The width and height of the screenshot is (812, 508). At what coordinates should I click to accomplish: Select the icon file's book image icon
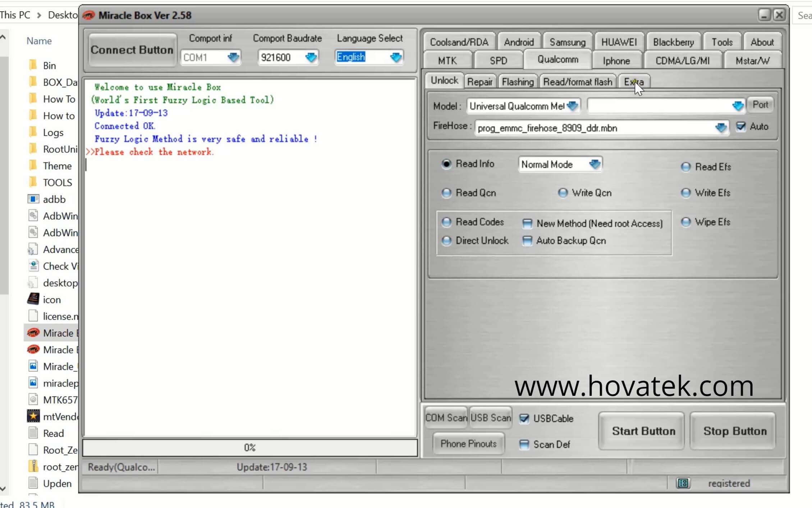click(x=33, y=299)
